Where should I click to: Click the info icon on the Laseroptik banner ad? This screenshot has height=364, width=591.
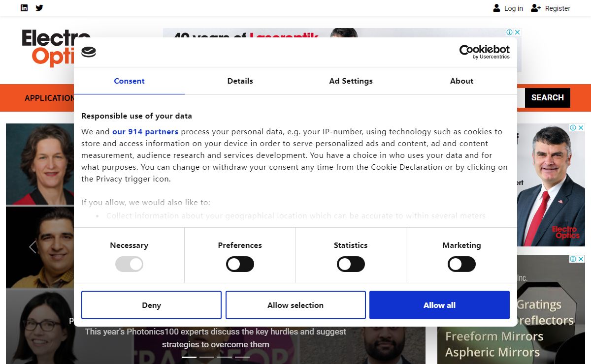[510, 32]
